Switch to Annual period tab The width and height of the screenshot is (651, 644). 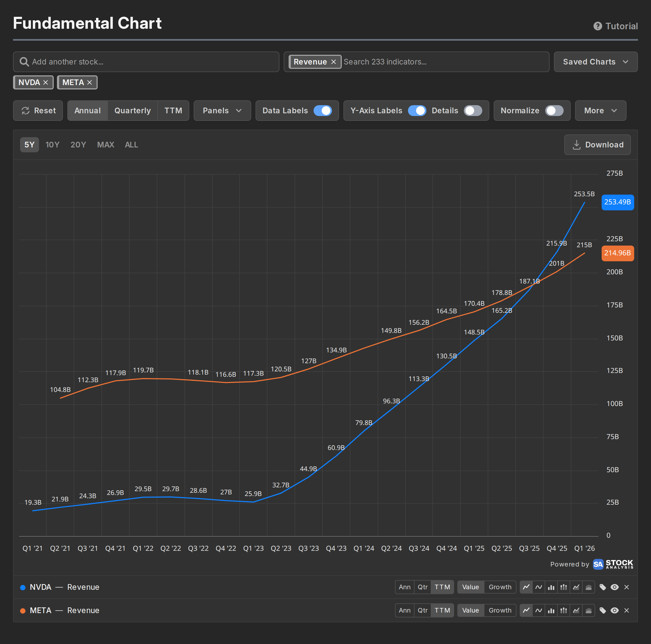coord(88,111)
